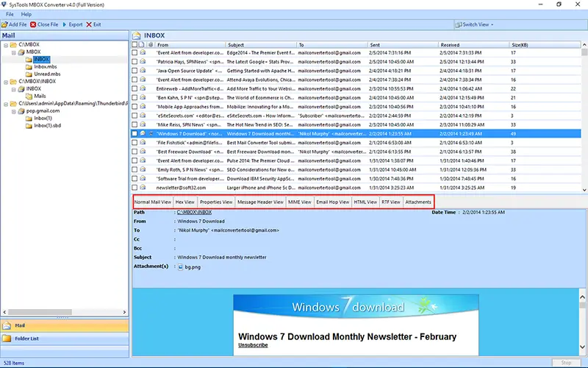Select the Inbox(1).sbd folder icon
588x368 pixels.
pyautogui.click(x=29, y=126)
